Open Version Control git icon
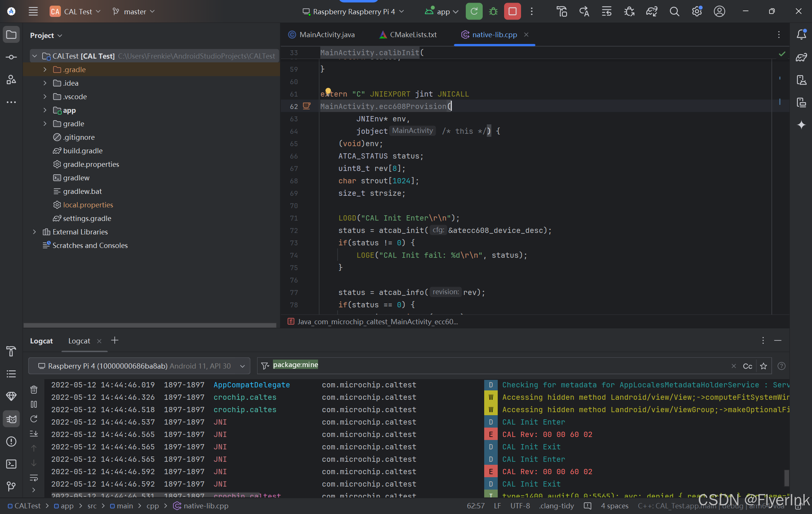The width and height of the screenshot is (812, 514). [11, 487]
